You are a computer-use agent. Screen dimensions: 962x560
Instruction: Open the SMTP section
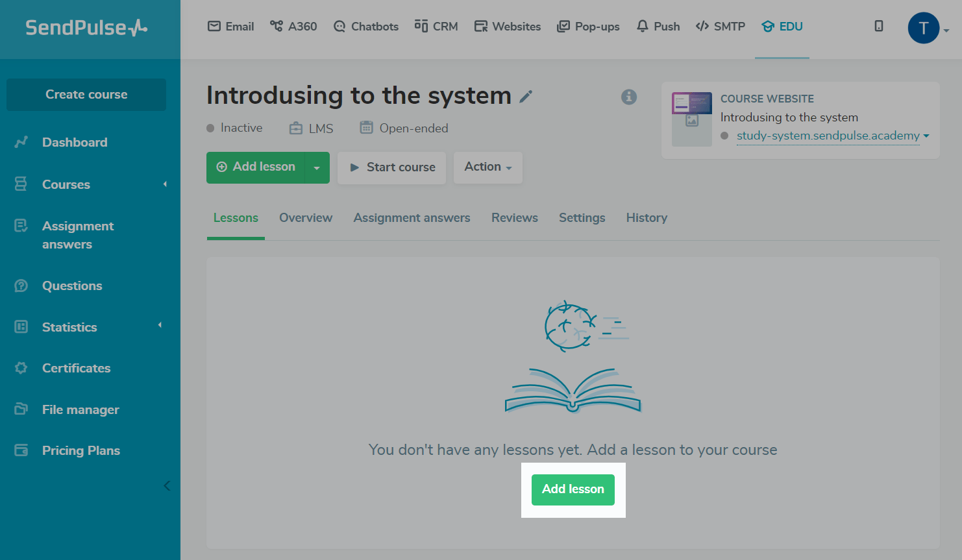pyautogui.click(x=720, y=27)
